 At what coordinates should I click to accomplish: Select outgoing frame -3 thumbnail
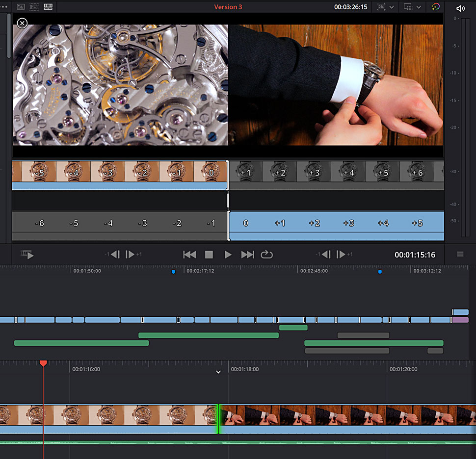(107, 172)
